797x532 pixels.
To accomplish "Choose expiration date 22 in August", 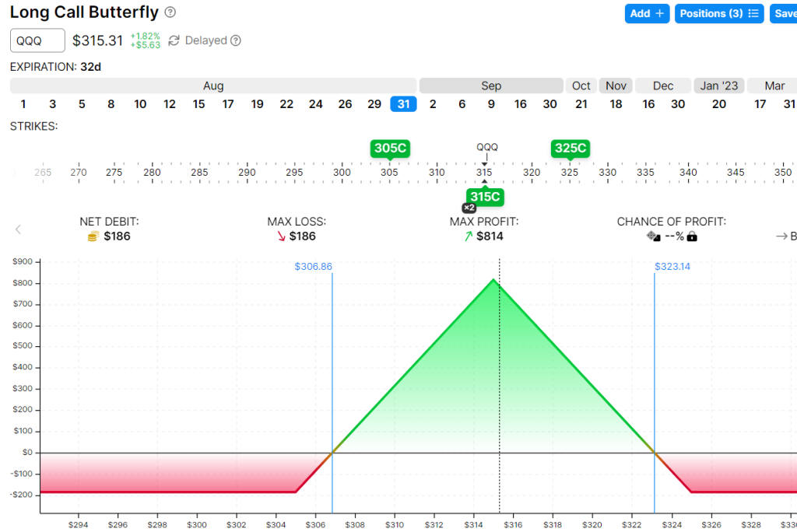I will point(286,104).
